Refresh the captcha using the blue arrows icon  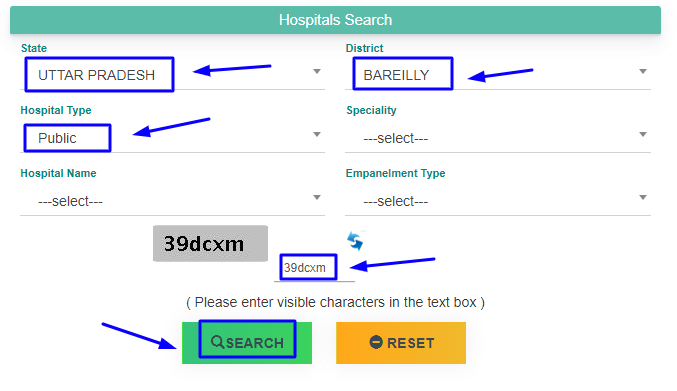click(x=355, y=241)
